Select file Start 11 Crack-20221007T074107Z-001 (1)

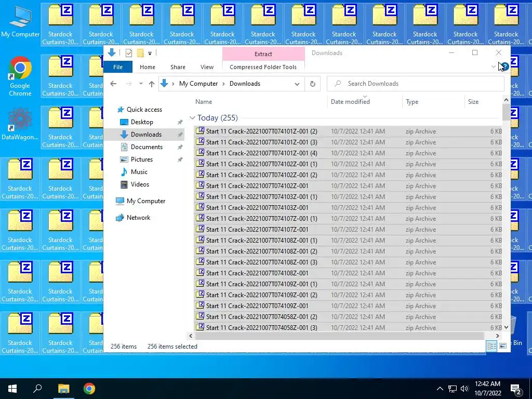coord(348,219)
